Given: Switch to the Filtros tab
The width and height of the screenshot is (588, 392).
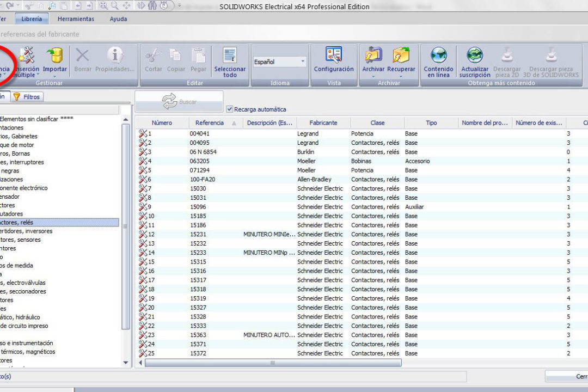Looking at the screenshot, I should coord(27,97).
